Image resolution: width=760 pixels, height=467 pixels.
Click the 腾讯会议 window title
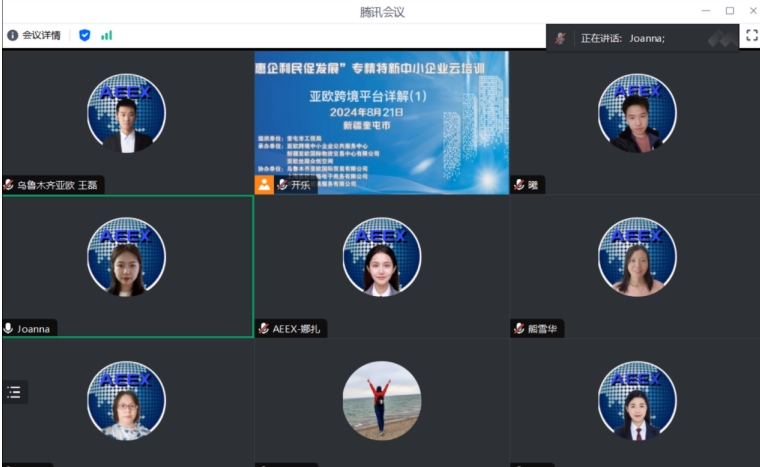[x=381, y=11]
